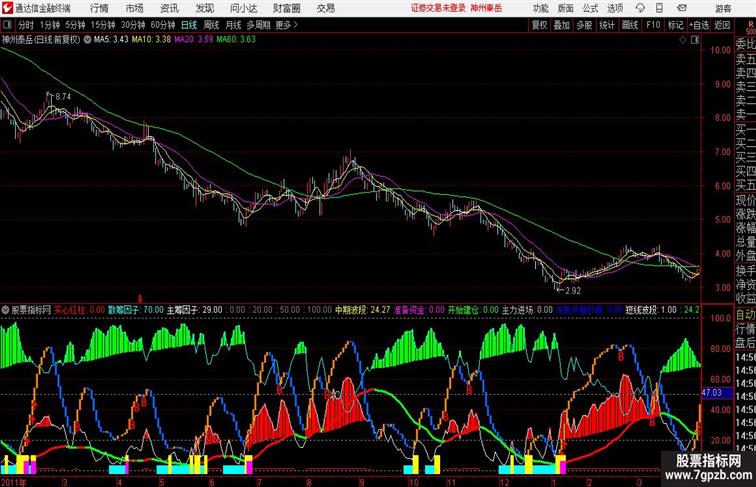Open the 行情 menu
This screenshot has width=756, height=487.
pos(99,8)
